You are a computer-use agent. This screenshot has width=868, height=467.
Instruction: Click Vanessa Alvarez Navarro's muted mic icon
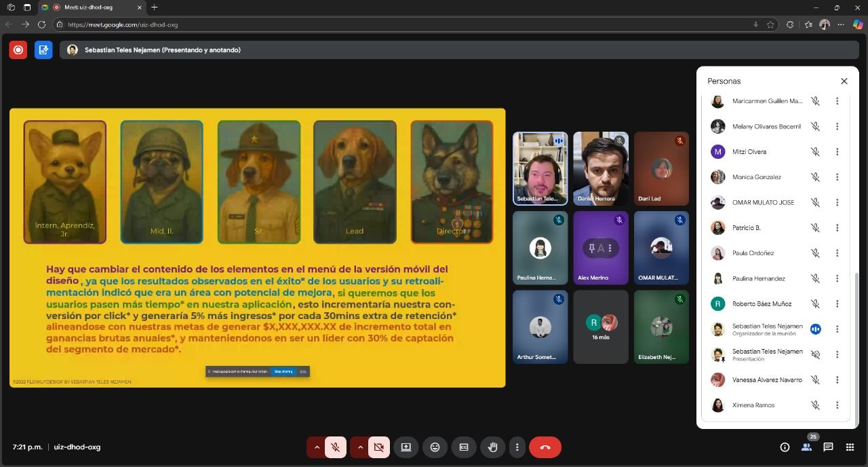816,380
